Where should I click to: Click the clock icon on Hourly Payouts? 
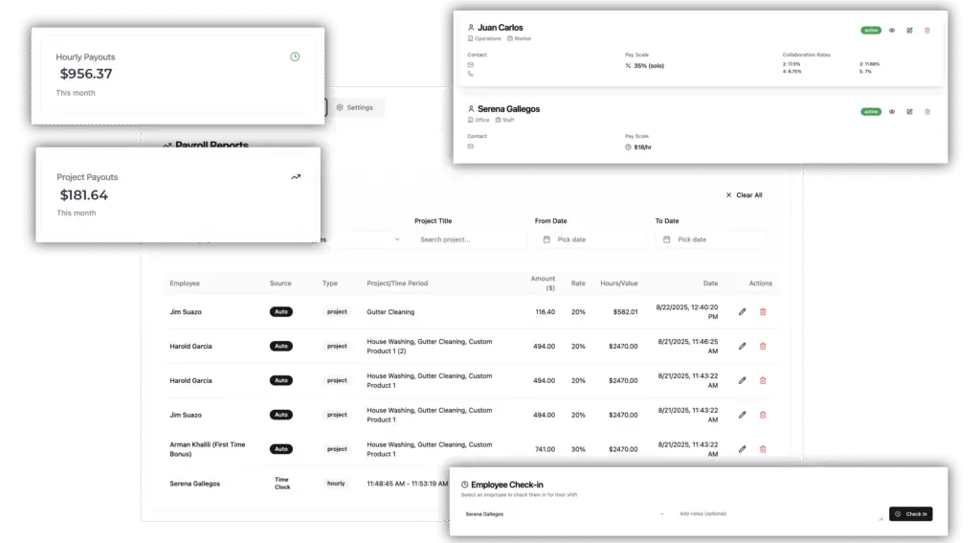point(295,57)
